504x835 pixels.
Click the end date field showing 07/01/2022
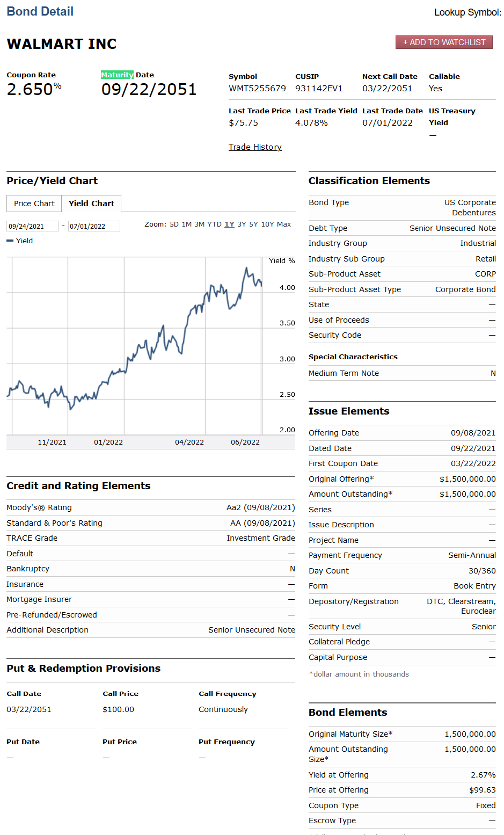coord(94,226)
